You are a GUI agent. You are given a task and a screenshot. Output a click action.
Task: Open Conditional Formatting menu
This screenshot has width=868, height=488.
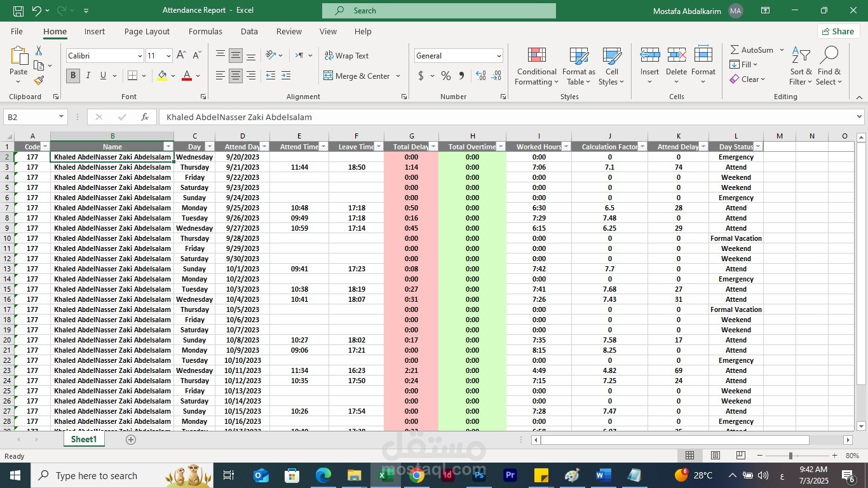pyautogui.click(x=537, y=66)
